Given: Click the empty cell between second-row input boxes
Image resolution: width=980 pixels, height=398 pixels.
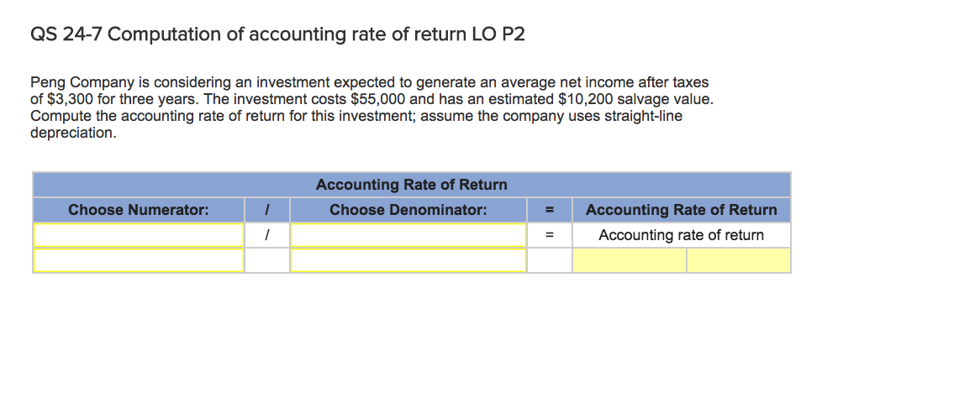Looking at the screenshot, I should [266, 260].
